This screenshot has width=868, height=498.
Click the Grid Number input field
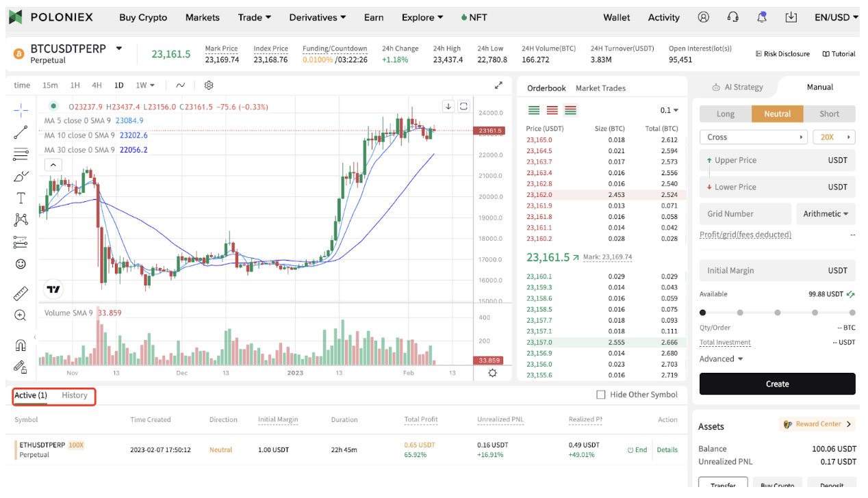pyautogui.click(x=745, y=214)
